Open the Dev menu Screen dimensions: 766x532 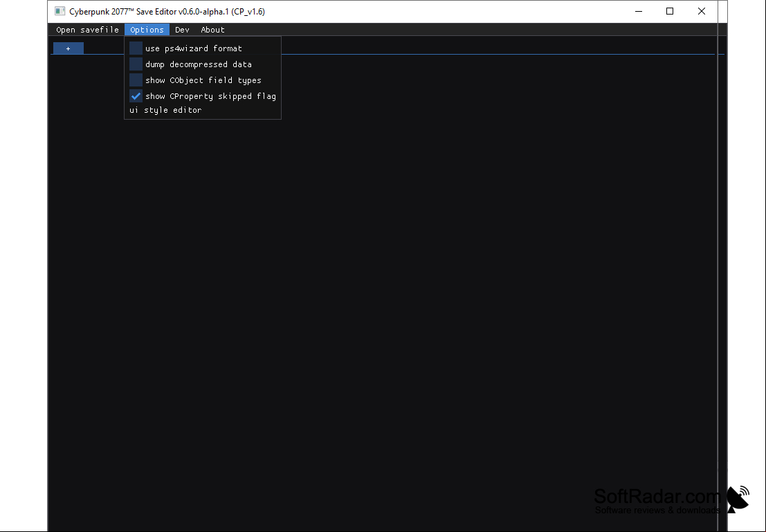tap(182, 30)
